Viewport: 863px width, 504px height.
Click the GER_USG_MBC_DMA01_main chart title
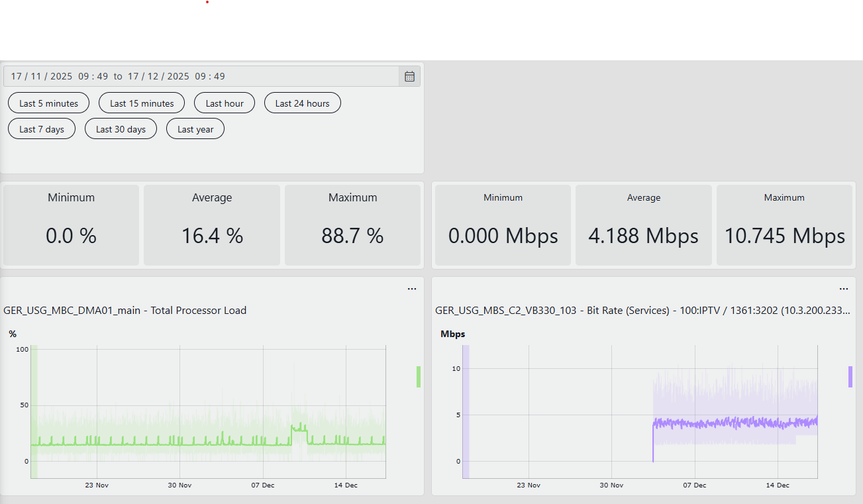coord(125,310)
